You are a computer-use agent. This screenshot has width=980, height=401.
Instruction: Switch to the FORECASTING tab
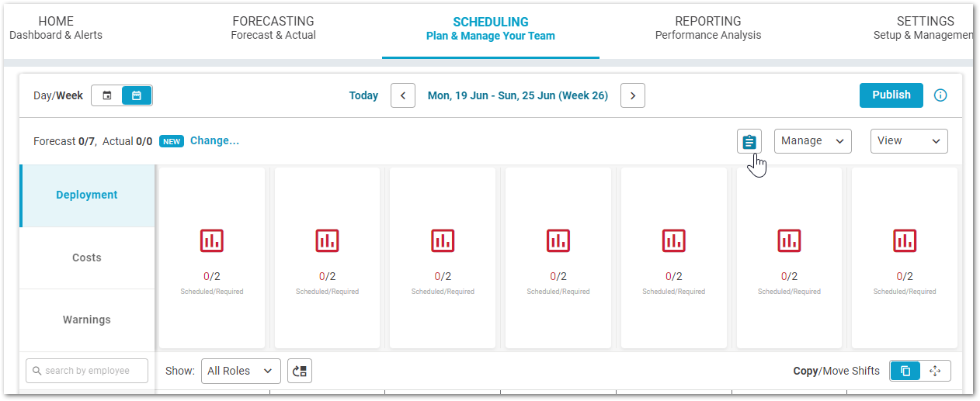point(273,28)
